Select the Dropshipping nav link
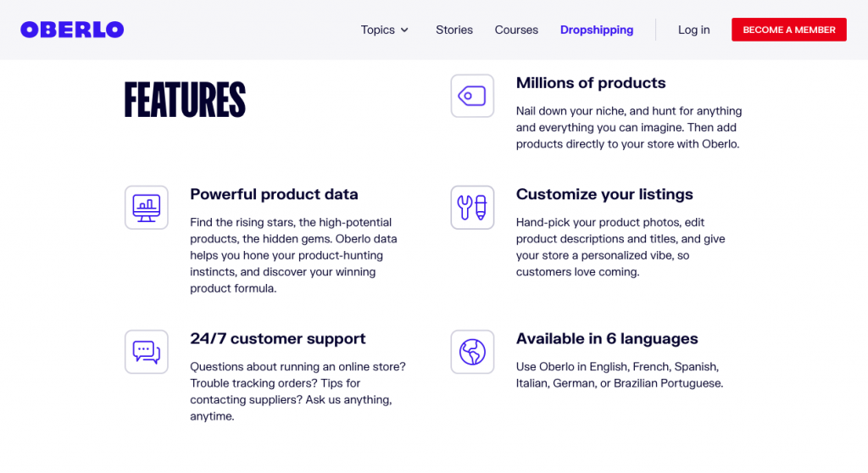 coord(596,30)
